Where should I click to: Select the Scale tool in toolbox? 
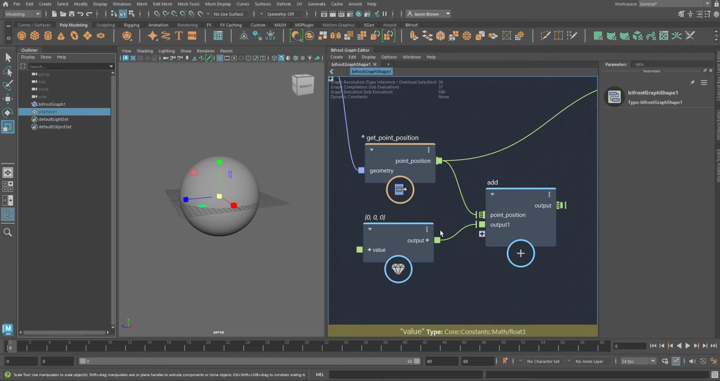pos(8,127)
